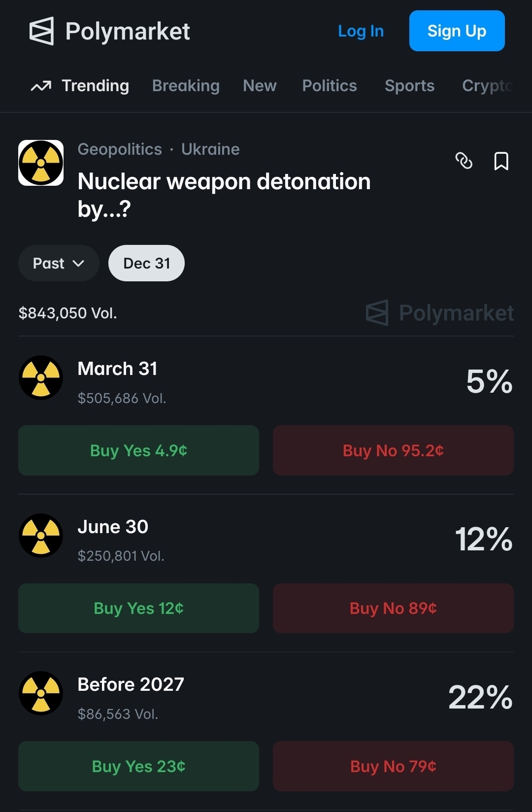Select the Dec 31 date pill
Screen dimensions: 532x812
coord(146,263)
